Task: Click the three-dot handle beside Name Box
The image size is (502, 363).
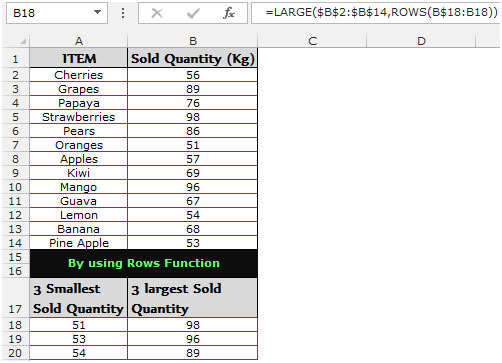Action: click(x=123, y=13)
